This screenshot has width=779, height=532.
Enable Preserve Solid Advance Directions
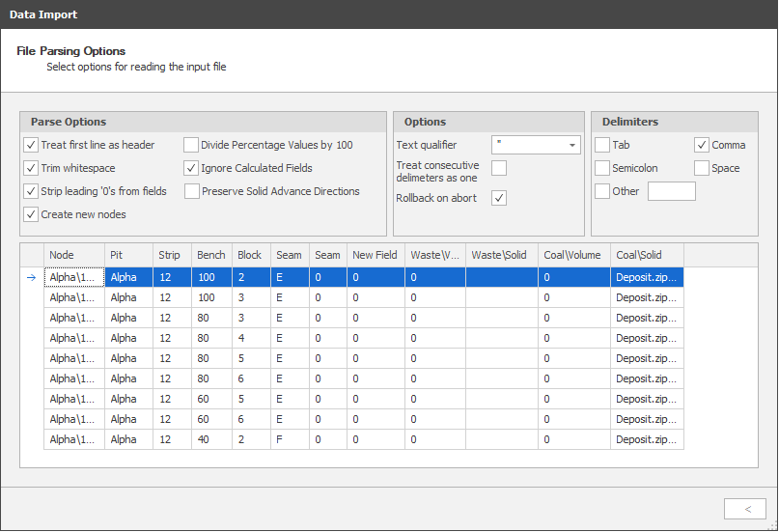191,191
